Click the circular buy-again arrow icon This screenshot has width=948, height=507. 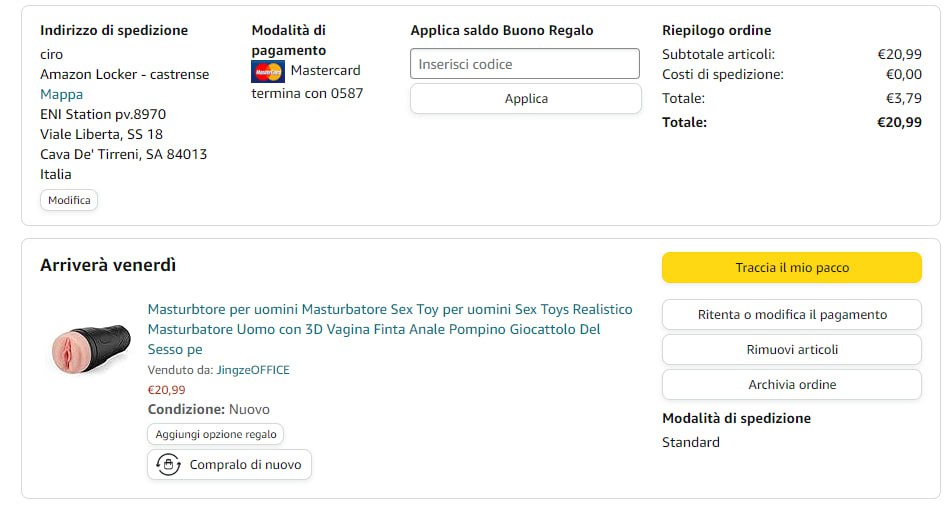168,465
